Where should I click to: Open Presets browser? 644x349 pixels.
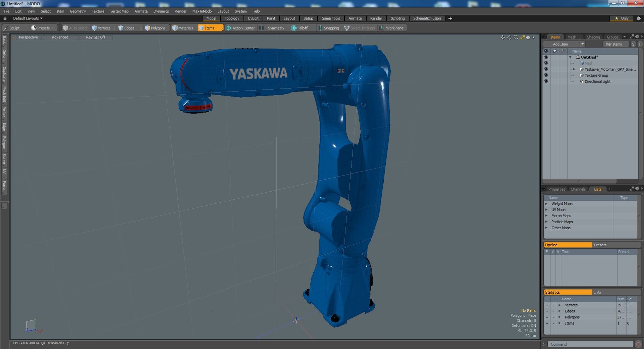click(44, 28)
